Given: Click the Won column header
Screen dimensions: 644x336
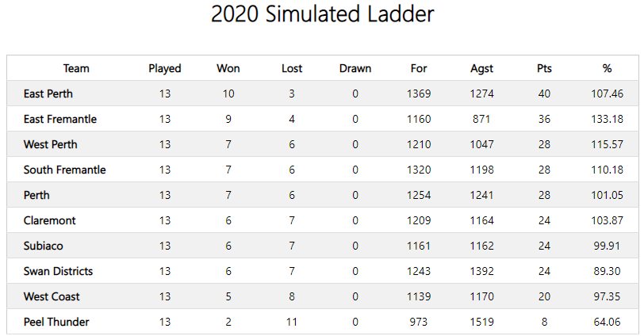Looking at the screenshot, I should (228, 68).
